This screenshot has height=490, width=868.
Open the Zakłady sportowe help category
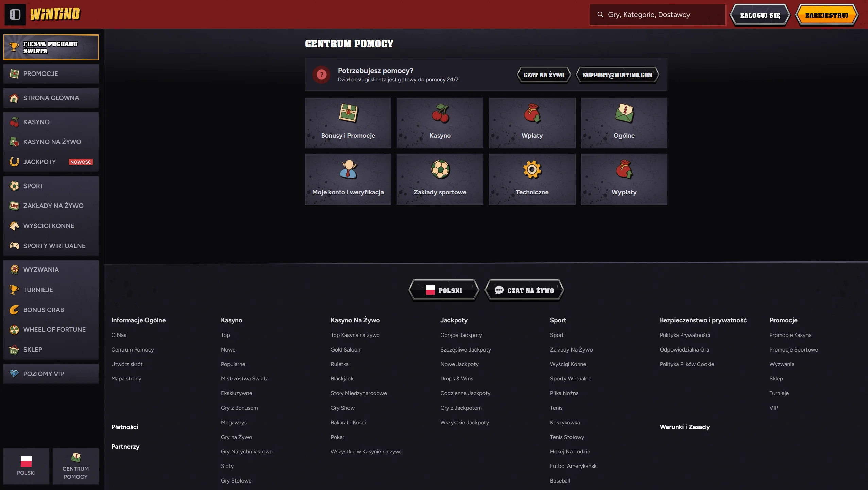tap(440, 179)
